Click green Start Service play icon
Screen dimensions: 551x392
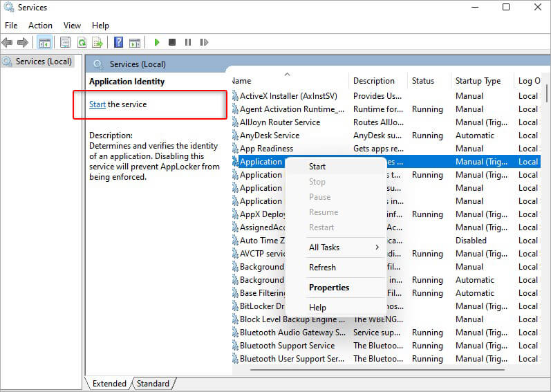(x=157, y=42)
